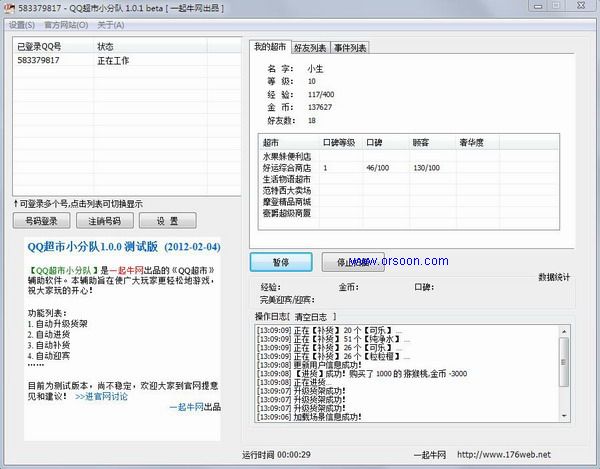Click the 口碑等级 column header
Viewport: 600px width, 469px height.
(x=339, y=142)
